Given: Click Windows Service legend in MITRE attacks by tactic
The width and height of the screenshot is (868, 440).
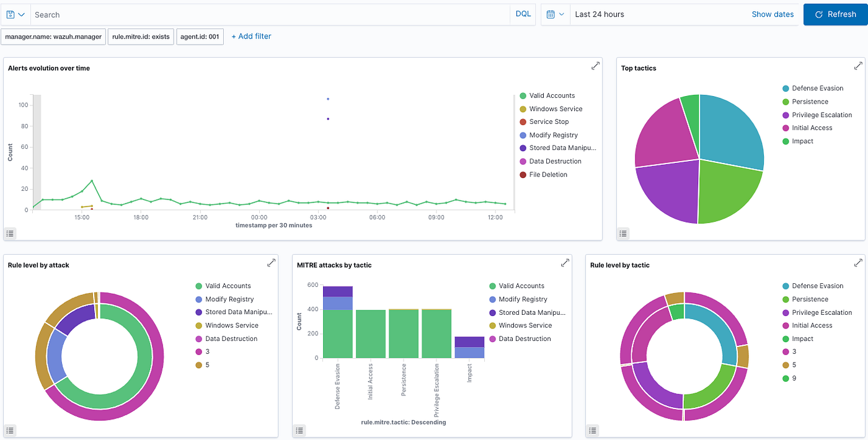Looking at the screenshot, I should tap(520, 325).
